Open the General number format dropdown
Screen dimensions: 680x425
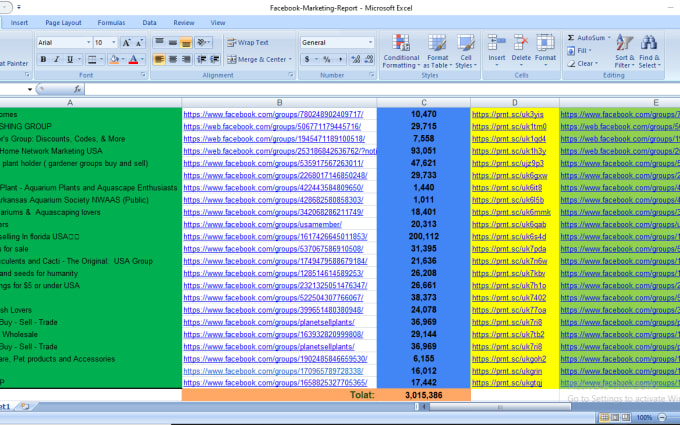[x=370, y=42]
